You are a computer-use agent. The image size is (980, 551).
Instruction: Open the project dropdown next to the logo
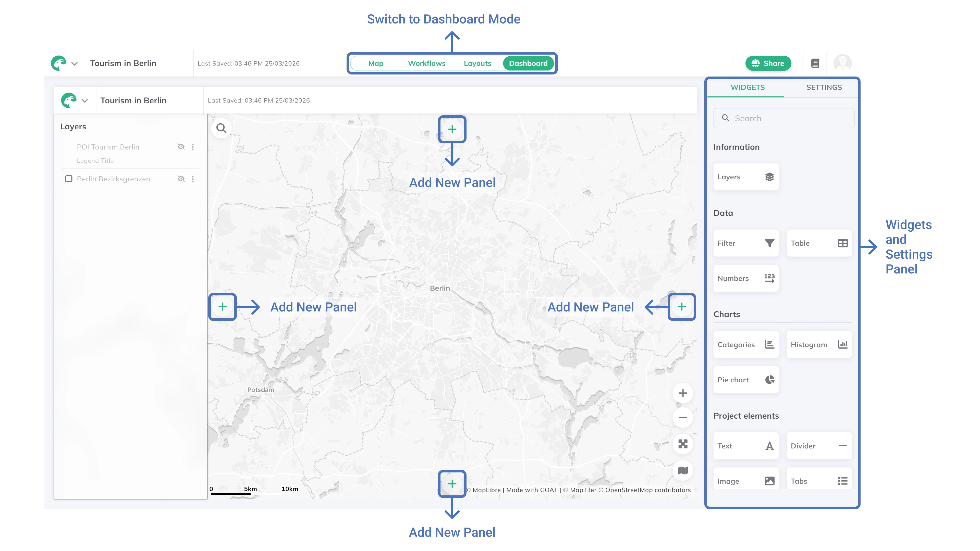click(75, 63)
